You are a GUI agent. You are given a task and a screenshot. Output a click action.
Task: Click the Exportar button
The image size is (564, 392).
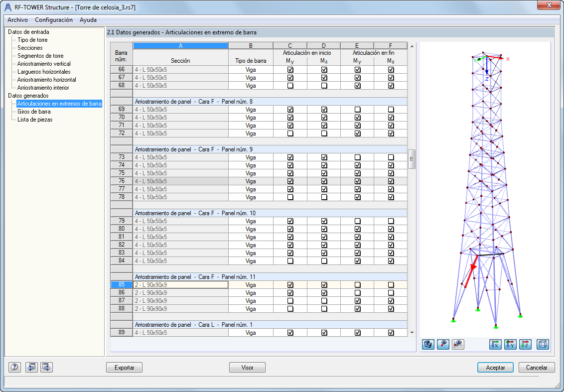125,368
